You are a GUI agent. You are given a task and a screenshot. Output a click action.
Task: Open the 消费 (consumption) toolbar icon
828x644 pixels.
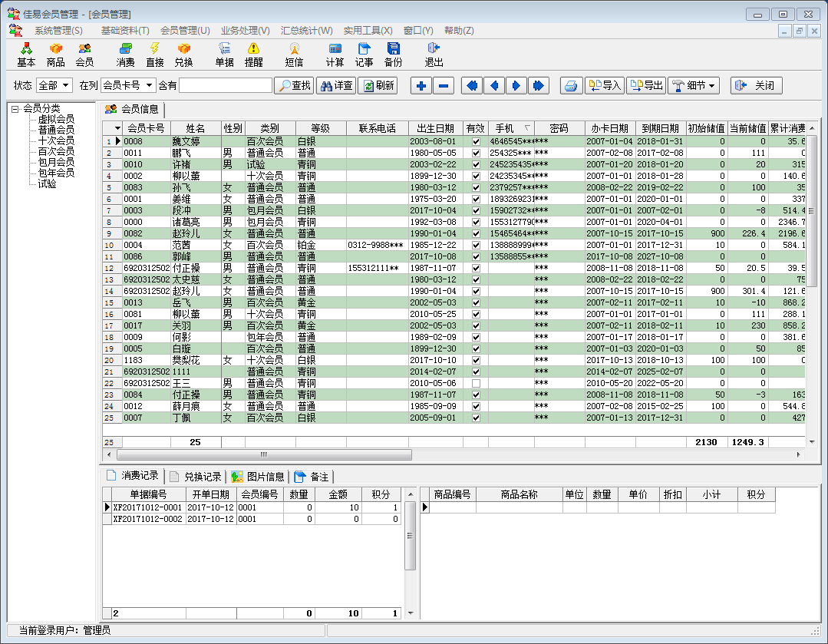[125, 54]
